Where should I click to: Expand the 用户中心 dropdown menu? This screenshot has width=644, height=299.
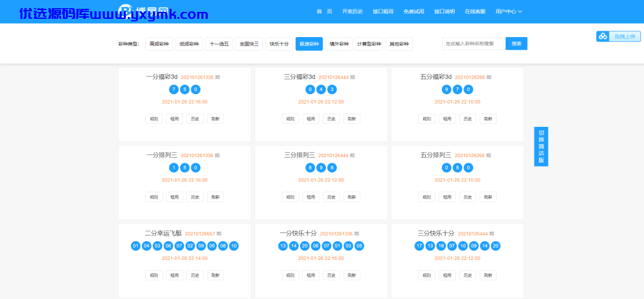point(509,11)
